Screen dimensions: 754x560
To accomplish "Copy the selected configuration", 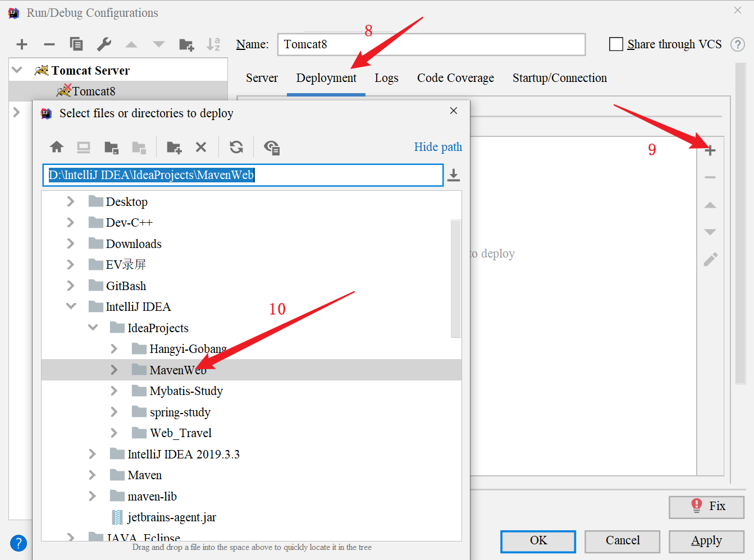I will click(x=76, y=44).
